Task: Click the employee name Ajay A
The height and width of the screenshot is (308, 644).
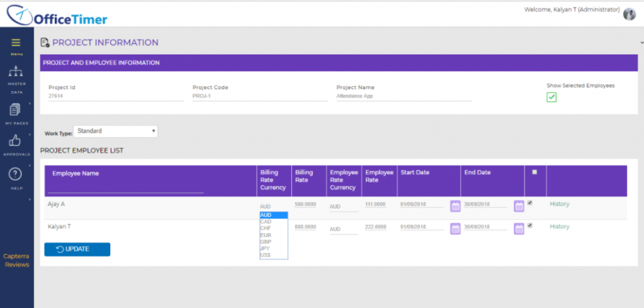Action: click(56, 204)
